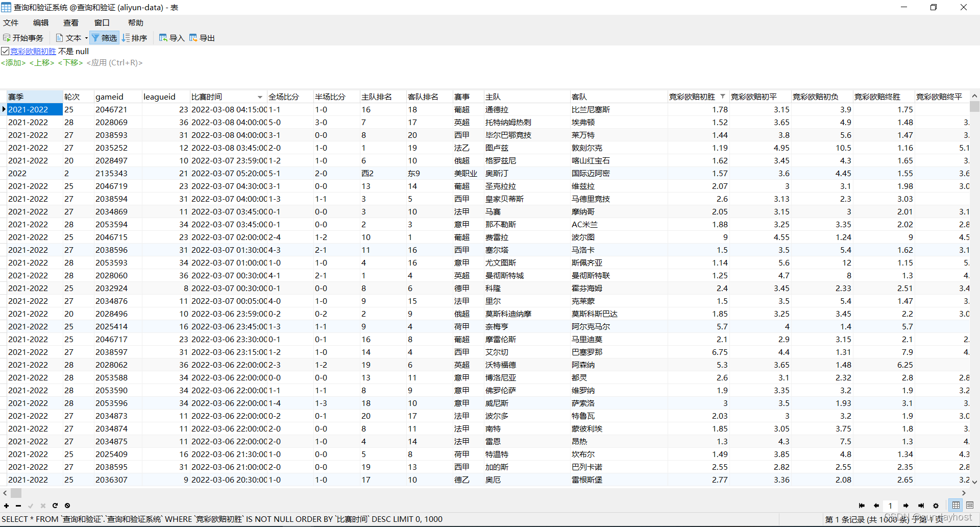
Task: Toggle the 筛选 filter button
Action: tap(105, 38)
